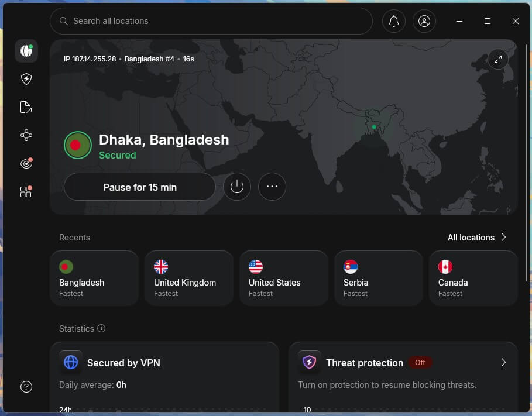
Task: Open file sharing sidebar icon
Action: click(x=26, y=107)
